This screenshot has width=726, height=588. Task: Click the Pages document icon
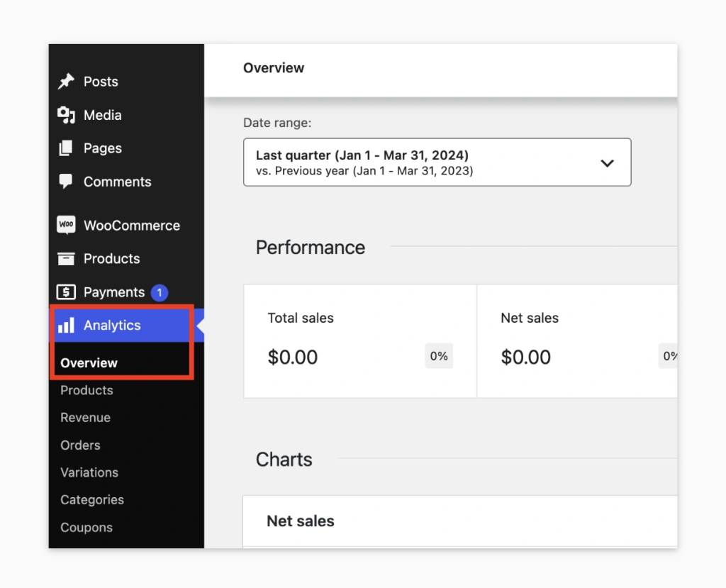pyautogui.click(x=67, y=148)
